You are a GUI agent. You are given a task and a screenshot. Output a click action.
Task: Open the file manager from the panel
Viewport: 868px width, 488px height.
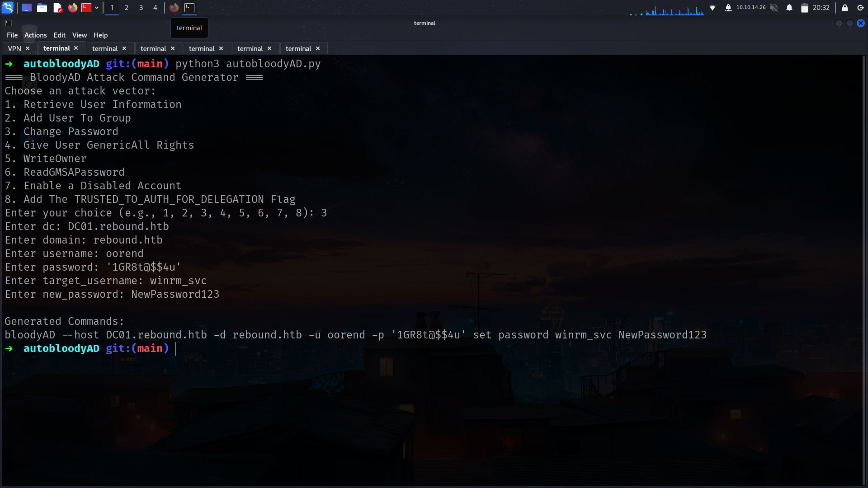pyautogui.click(x=42, y=8)
